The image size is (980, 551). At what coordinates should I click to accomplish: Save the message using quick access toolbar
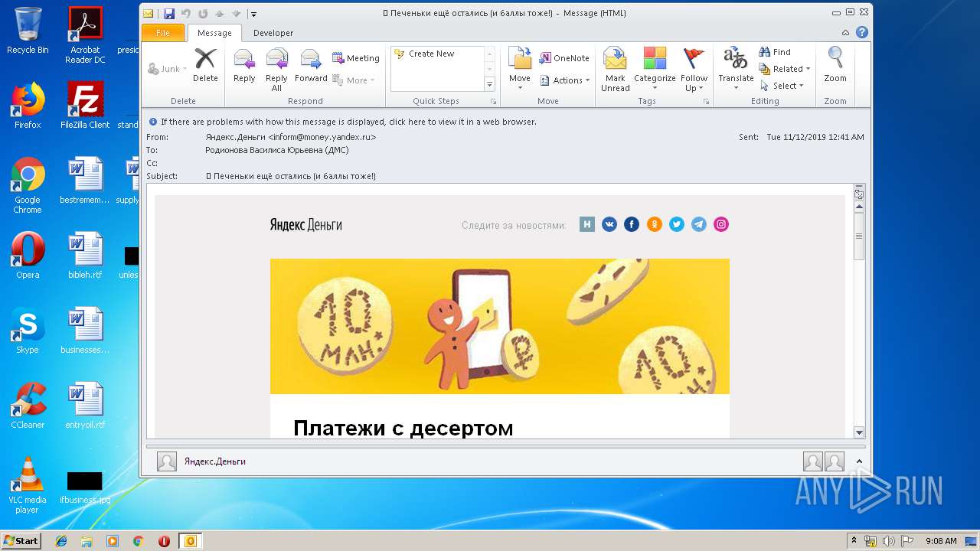[169, 14]
